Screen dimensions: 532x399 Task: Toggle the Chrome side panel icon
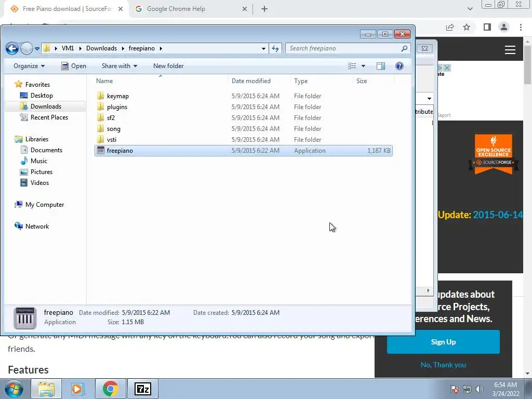[x=487, y=27]
